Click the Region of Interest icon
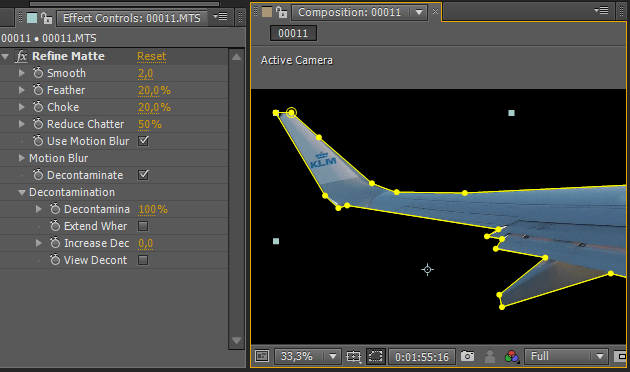630x372 pixels. point(621,356)
